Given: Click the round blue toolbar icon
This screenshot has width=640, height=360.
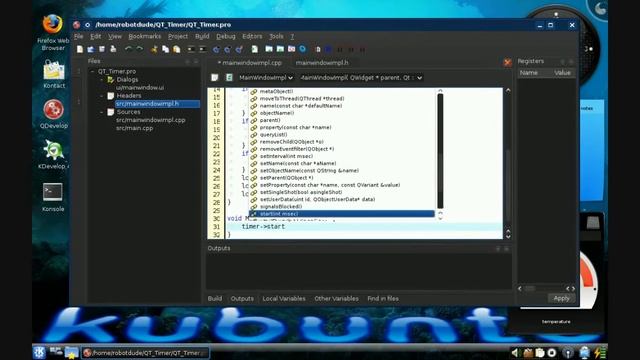Looking at the screenshot, I should point(302,49).
